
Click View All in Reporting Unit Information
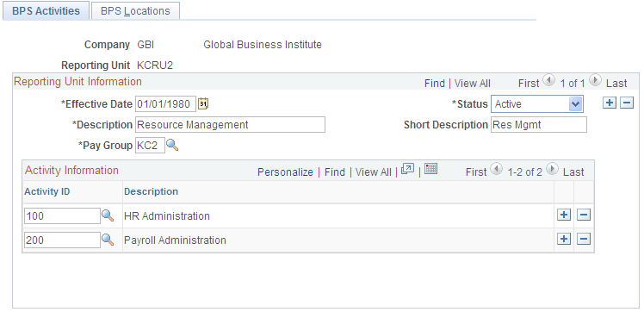coord(473,84)
